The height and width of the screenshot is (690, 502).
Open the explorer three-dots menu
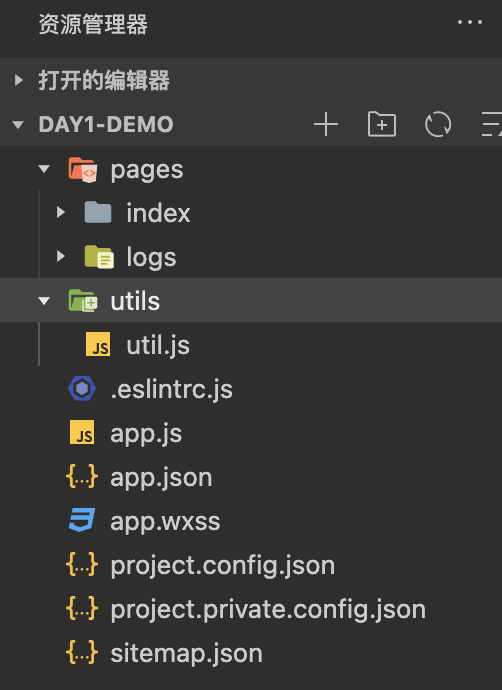(x=470, y=22)
